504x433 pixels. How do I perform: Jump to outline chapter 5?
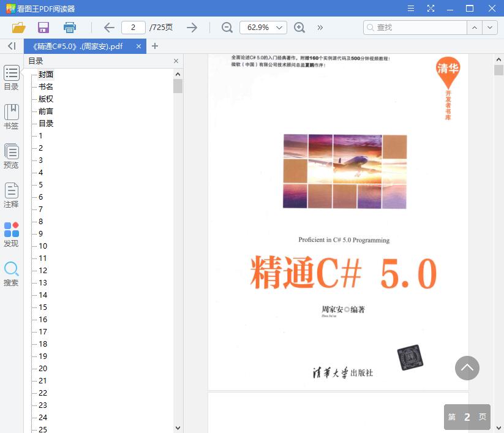(x=40, y=184)
